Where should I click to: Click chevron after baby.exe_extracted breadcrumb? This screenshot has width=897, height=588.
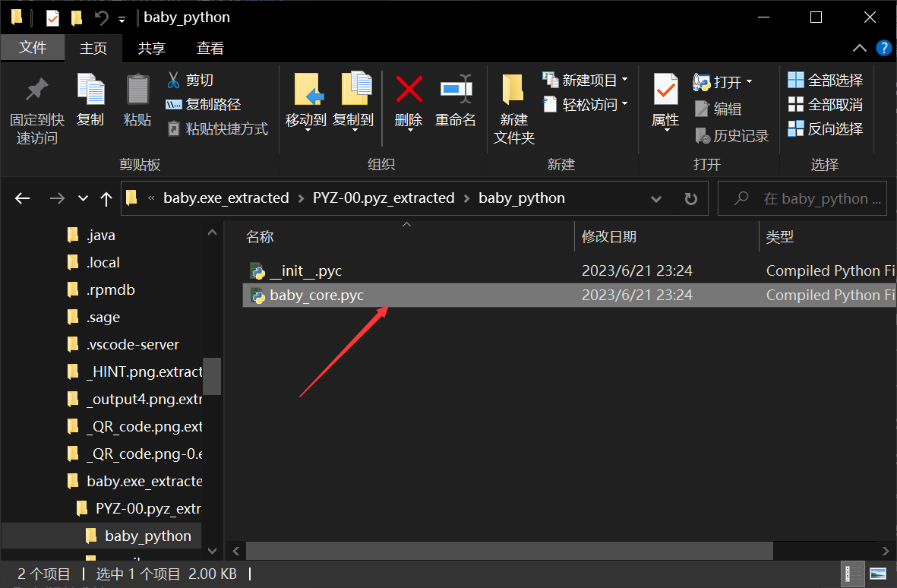point(301,199)
